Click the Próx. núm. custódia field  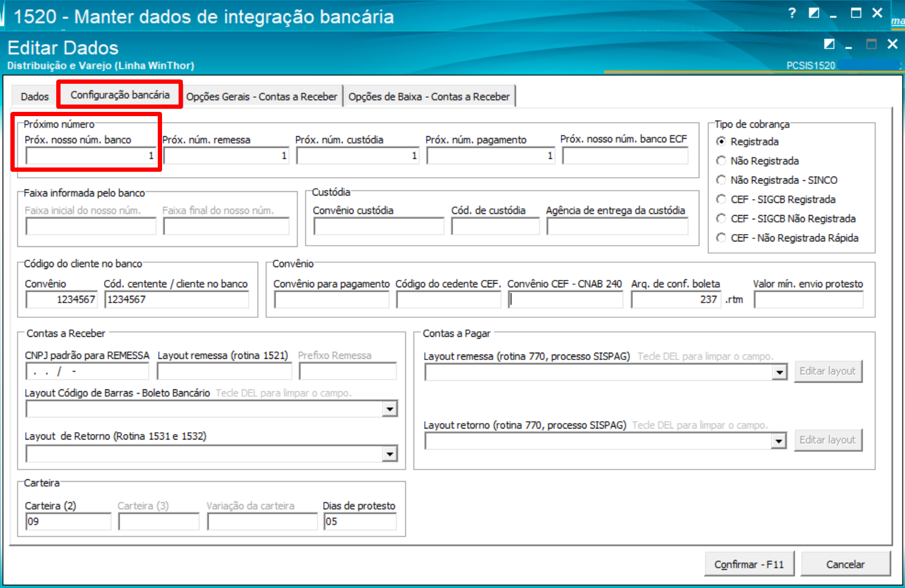358,156
